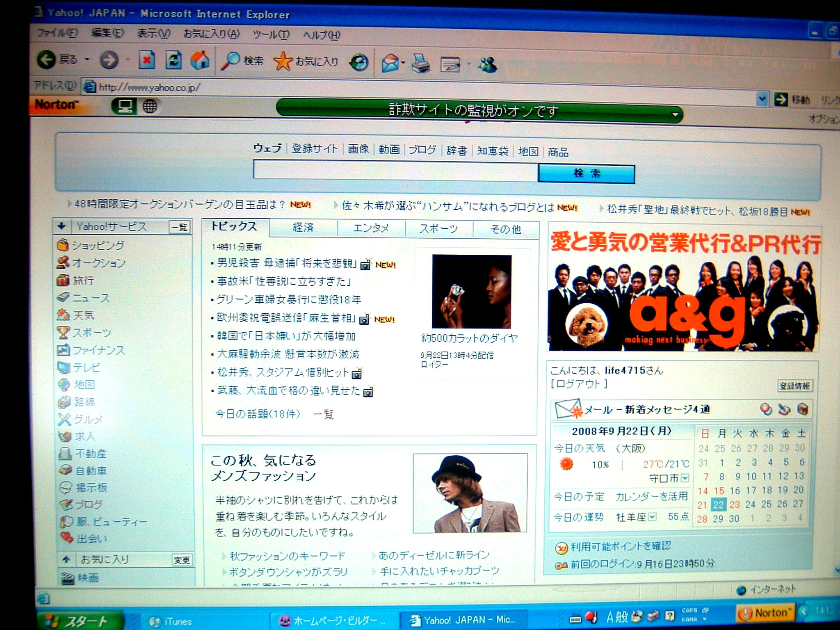The height and width of the screenshot is (630, 840).
Task: Expand the お気に入り panel arrow
Action: [66, 559]
